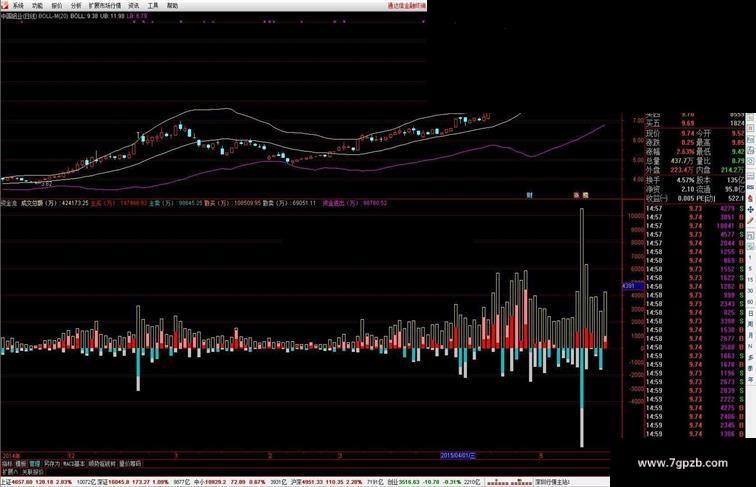Screen dimensions: 756x487
Task: Click the 2015/04/01 date marker
Action: [458, 455]
